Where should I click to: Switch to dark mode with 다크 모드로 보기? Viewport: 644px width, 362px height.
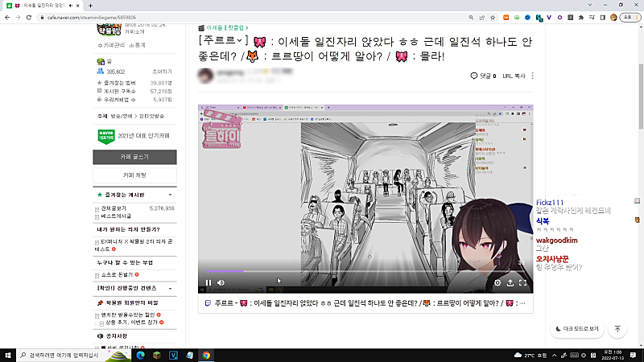coord(577,329)
